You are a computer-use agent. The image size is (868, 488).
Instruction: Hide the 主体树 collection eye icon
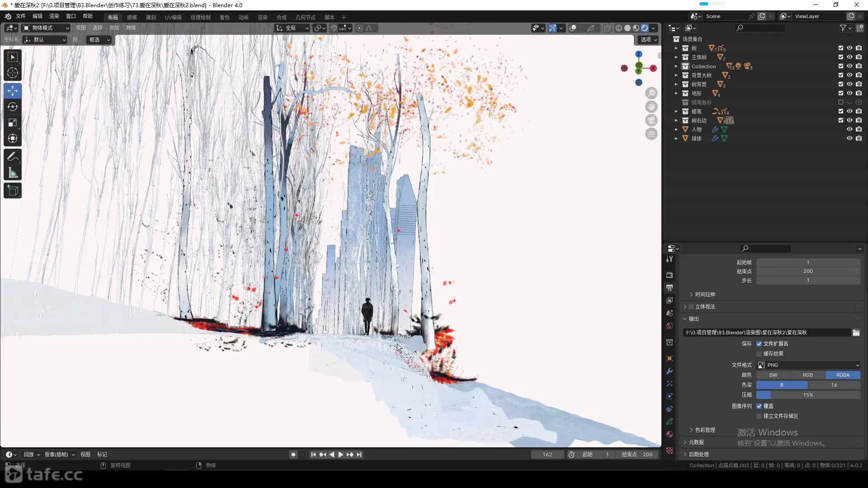click(x=849, y=57)
